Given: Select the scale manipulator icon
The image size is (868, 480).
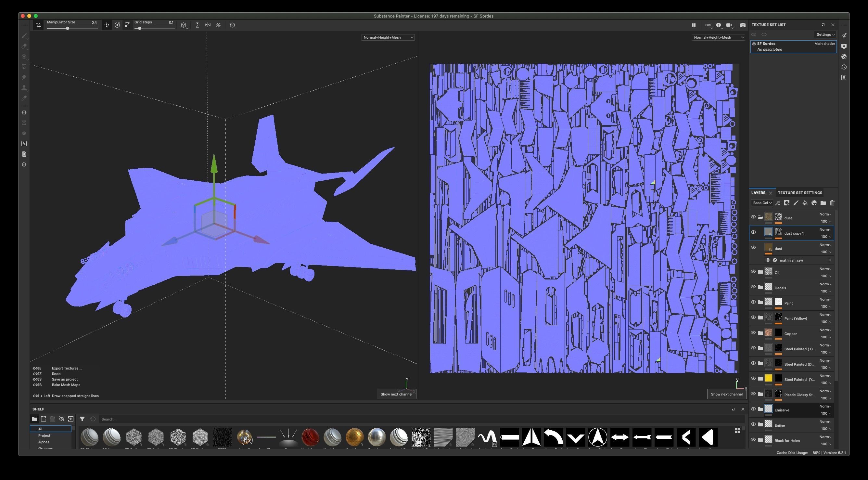Looking at the screenshot, I should pyautogui.click(x=127, y=25).
